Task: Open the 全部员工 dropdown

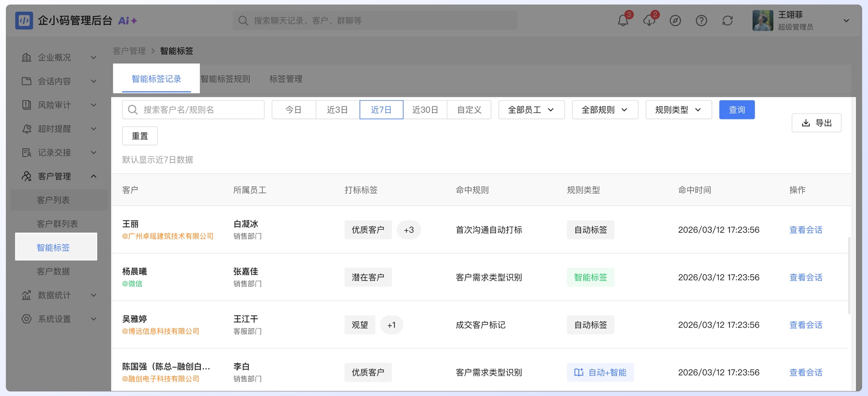Action: point(531,110)
